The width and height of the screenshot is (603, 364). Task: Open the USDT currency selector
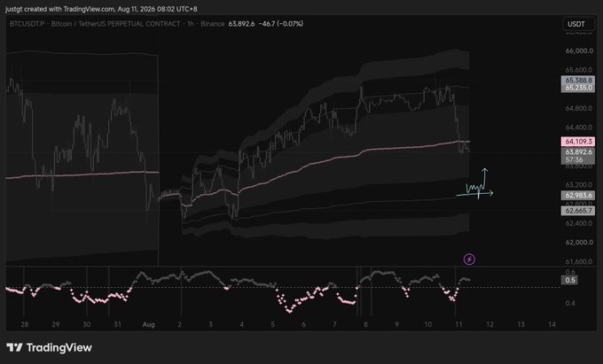[578, 24]
